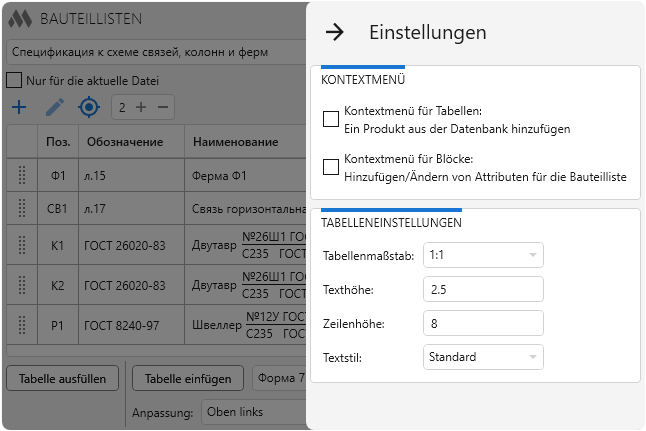Click the Texthöhe input field
The width and height of the screenshot is (646, 431).
(483, 289)
